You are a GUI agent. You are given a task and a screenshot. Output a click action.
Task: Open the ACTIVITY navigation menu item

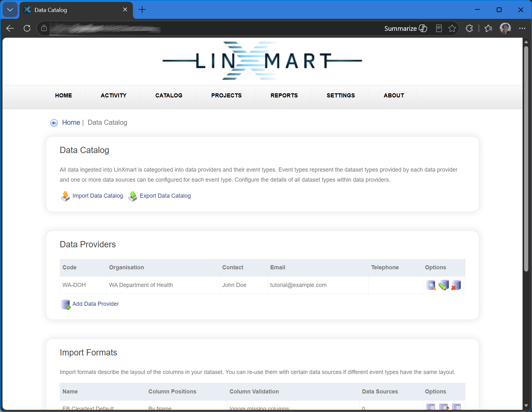[x=114, y=96]
